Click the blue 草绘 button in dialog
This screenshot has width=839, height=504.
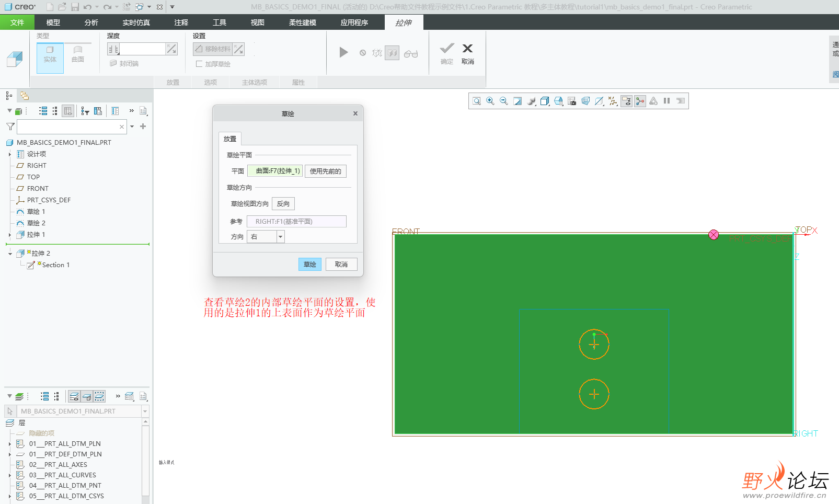click(x=310, y=264)
